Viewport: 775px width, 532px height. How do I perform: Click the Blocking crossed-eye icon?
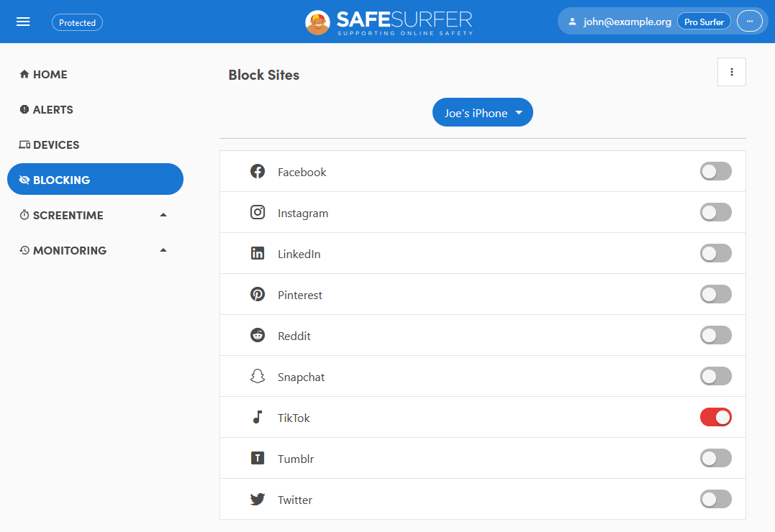(24, 180)
